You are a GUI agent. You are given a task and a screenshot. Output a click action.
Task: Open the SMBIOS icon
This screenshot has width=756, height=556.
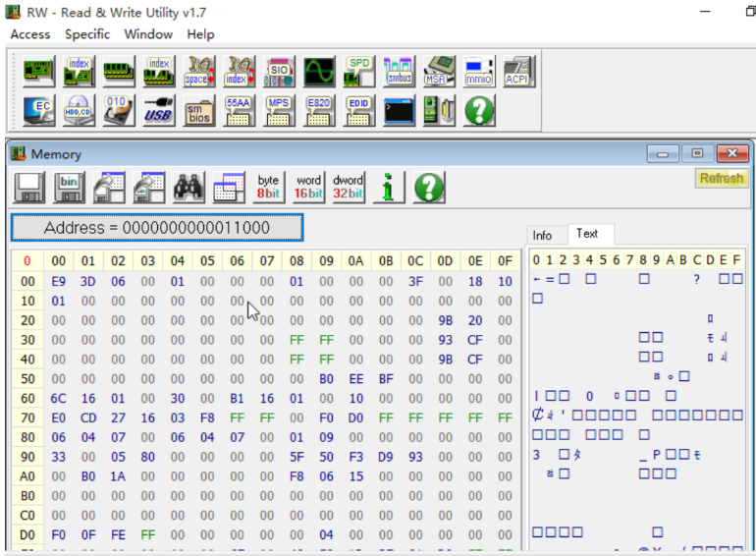coord(198,110)
